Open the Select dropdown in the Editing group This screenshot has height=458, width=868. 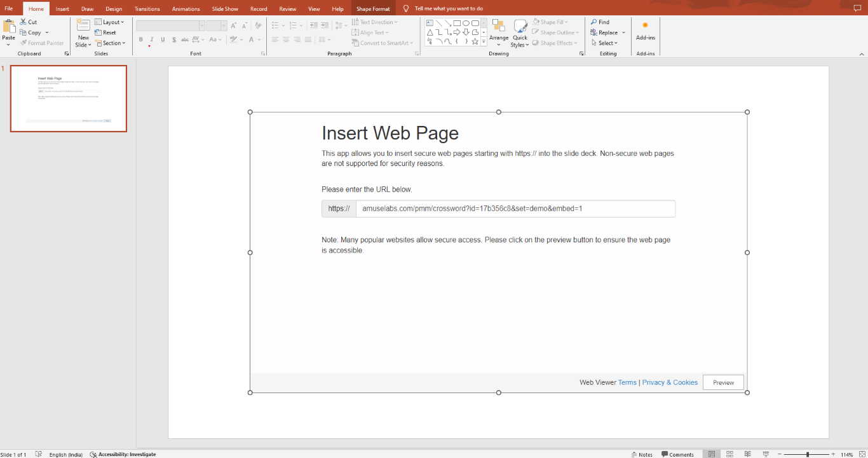(604, 43)
